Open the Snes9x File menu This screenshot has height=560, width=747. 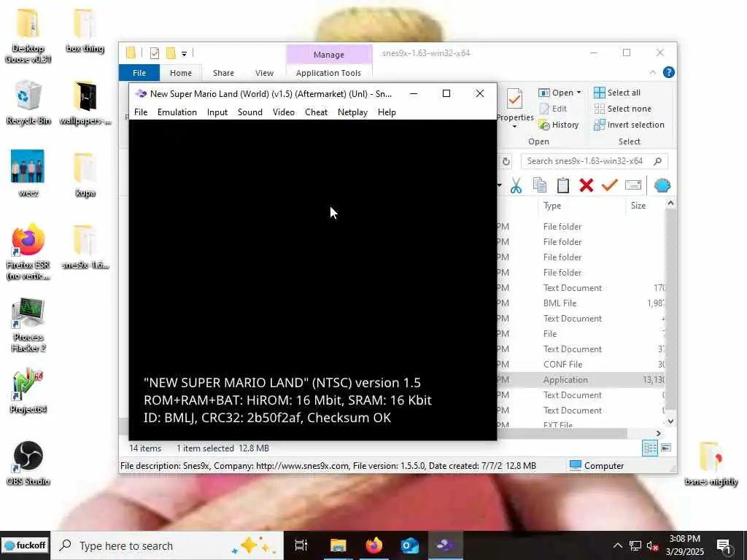(x=141, y=112)
